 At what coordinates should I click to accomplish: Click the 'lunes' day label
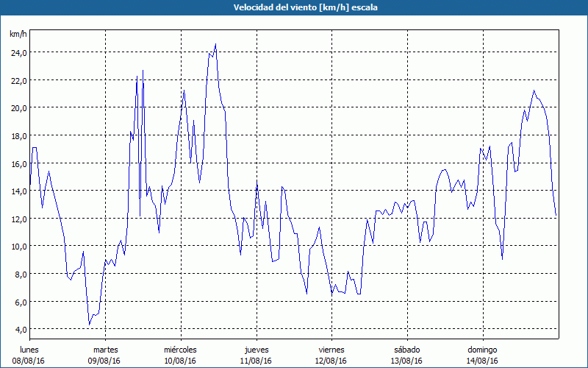[30, 349]
